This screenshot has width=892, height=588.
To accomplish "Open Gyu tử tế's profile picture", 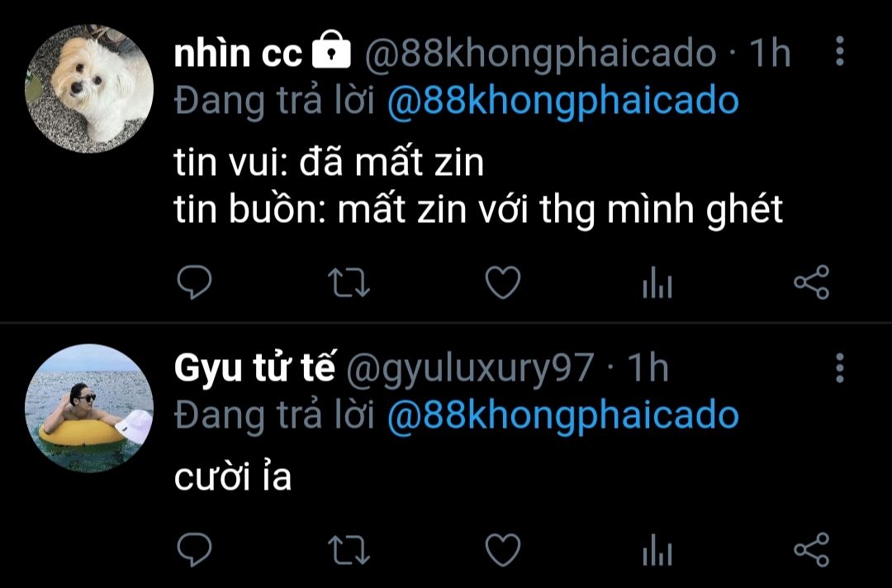I will pos(89,408).
